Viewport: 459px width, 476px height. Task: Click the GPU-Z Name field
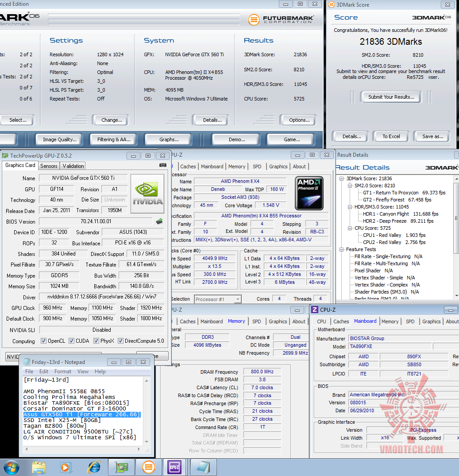(x=83, y=178)
